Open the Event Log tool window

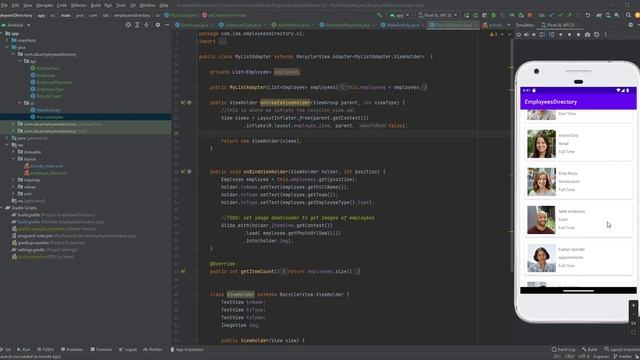tap(563, 349)
